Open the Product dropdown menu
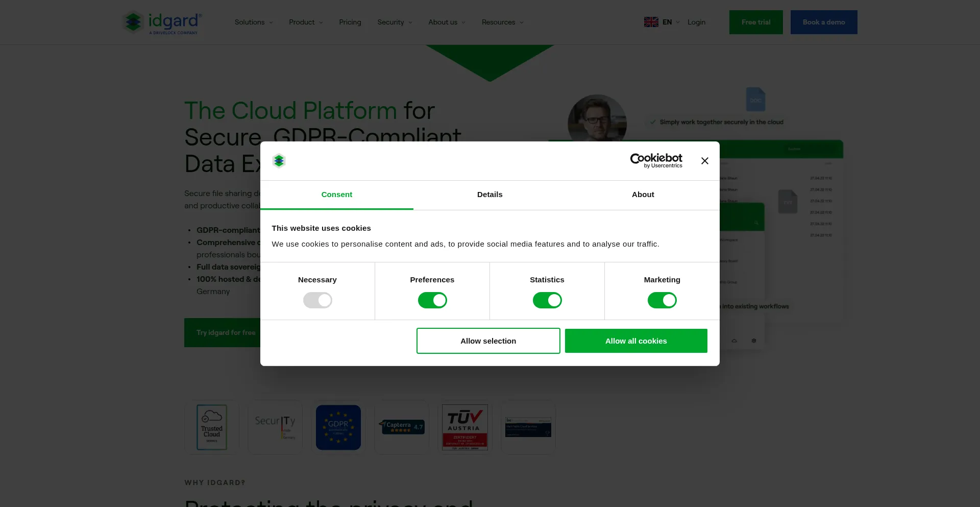The width and height of the screenshot is (980, 507). coord(306,22)
